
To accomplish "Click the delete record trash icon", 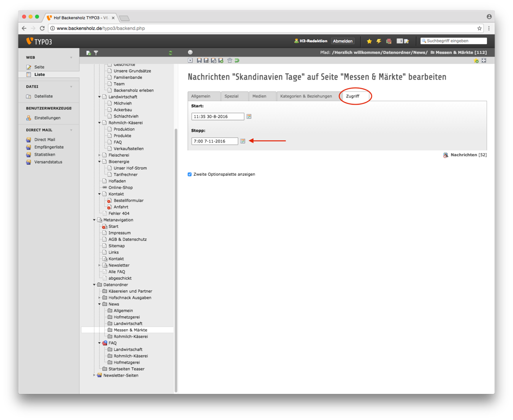I will point(230,60).
